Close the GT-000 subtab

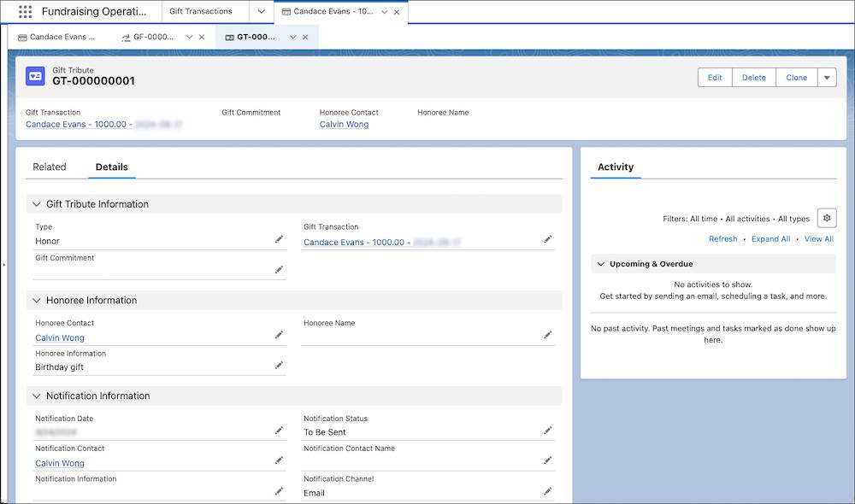tap(305, 37)
